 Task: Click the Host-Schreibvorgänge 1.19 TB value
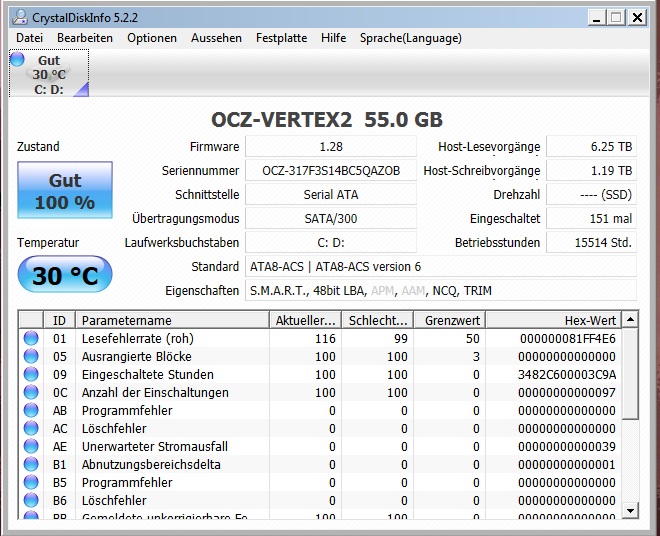[x=591, y=171]
